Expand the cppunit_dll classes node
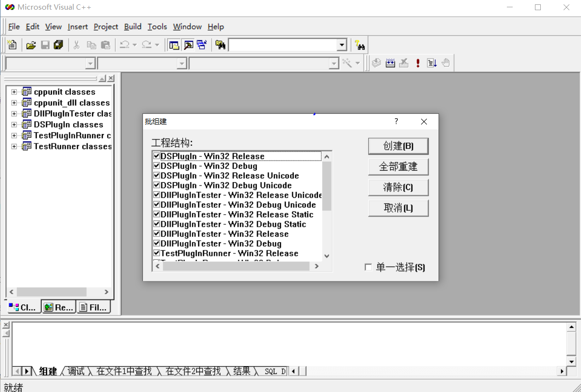581x392 pixels. 14,103
